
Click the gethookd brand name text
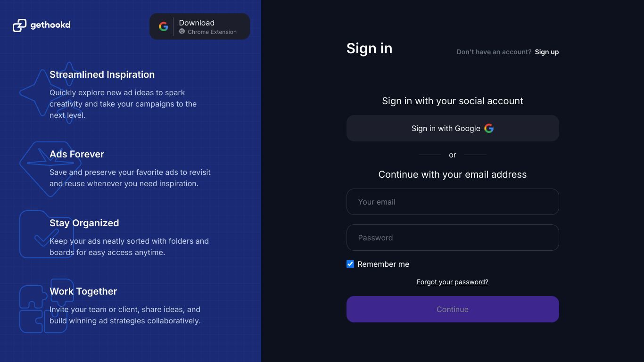(50, 25)
